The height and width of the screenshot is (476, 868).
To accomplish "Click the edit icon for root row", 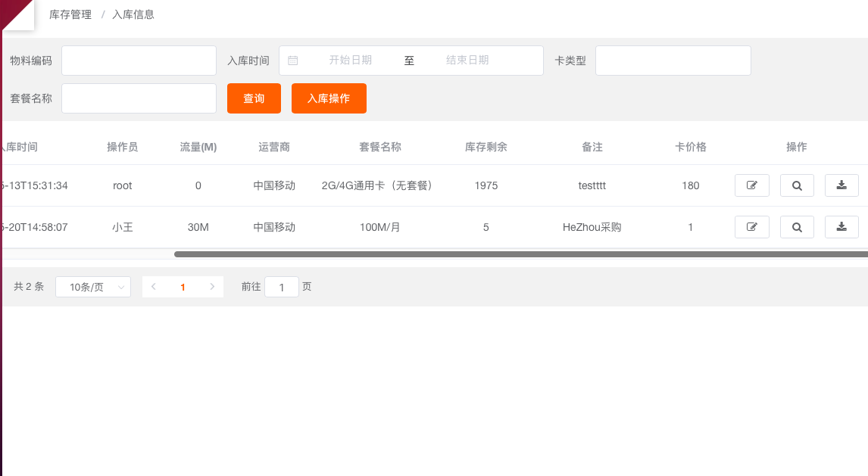I will point(751,185).
